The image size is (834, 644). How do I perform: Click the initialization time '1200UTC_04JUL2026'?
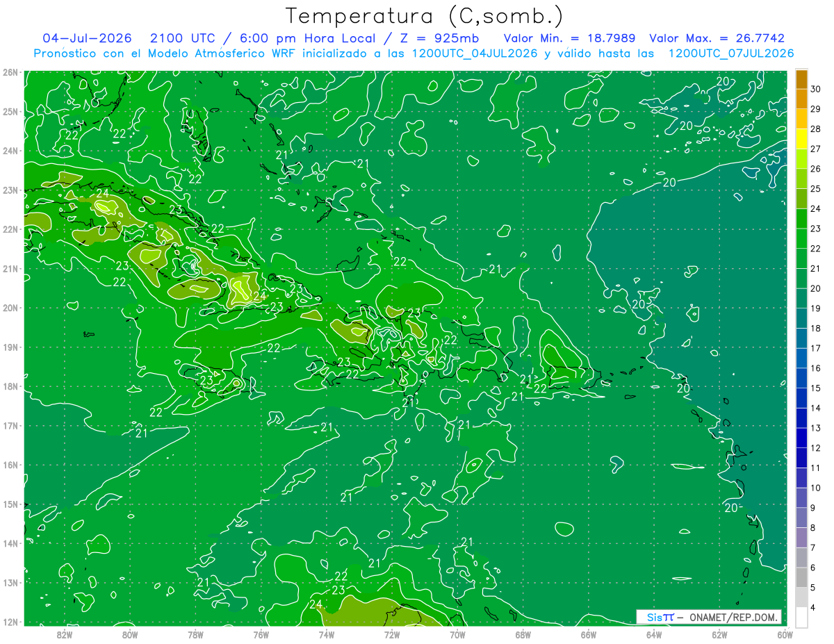pyautogui.click(x=475, y=53)
